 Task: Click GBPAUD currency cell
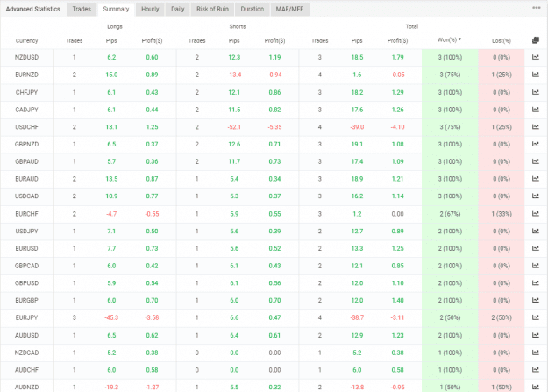[26, 161]
